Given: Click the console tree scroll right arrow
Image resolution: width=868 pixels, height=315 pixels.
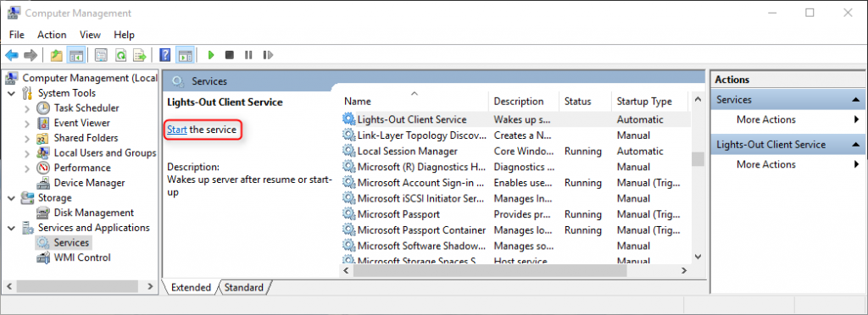Looking at the screenshot, I should coord(149,286).
